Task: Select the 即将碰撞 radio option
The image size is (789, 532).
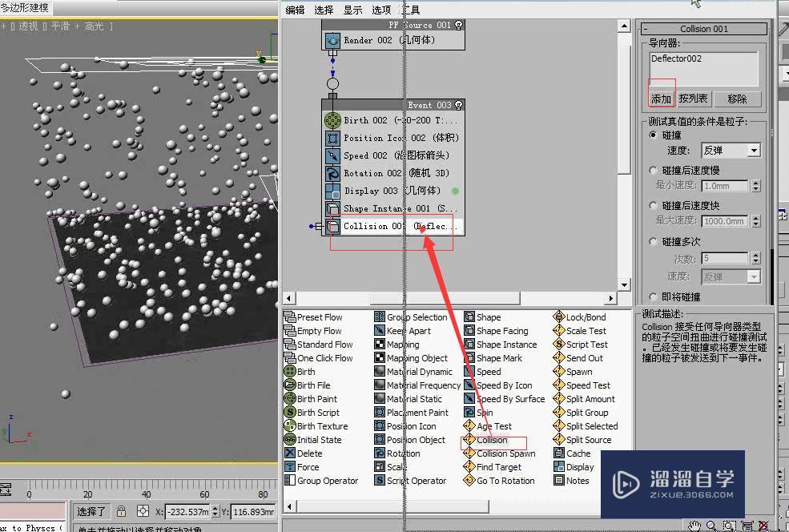Action: point(653,296)
